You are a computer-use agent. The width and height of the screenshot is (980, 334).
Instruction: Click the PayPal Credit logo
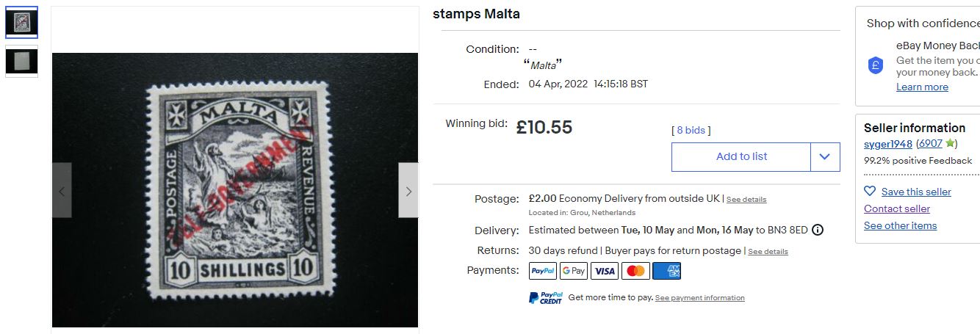546,297
